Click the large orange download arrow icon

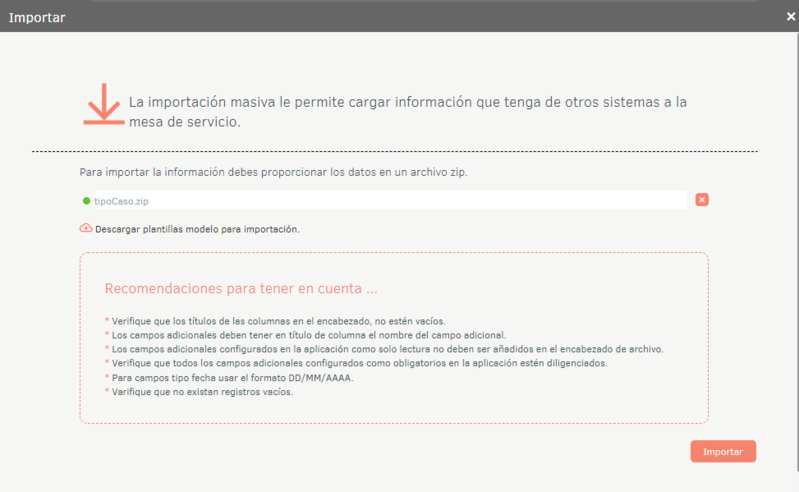(102, 105)
